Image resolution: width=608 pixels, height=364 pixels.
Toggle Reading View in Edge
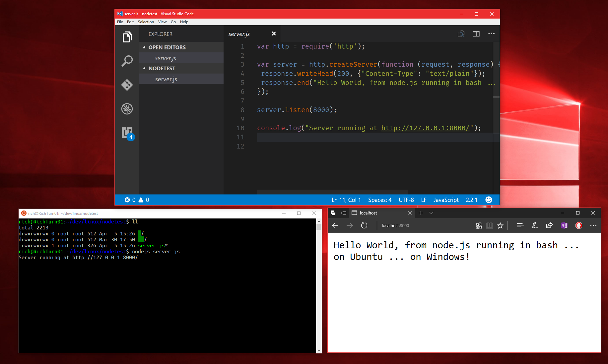490,225
